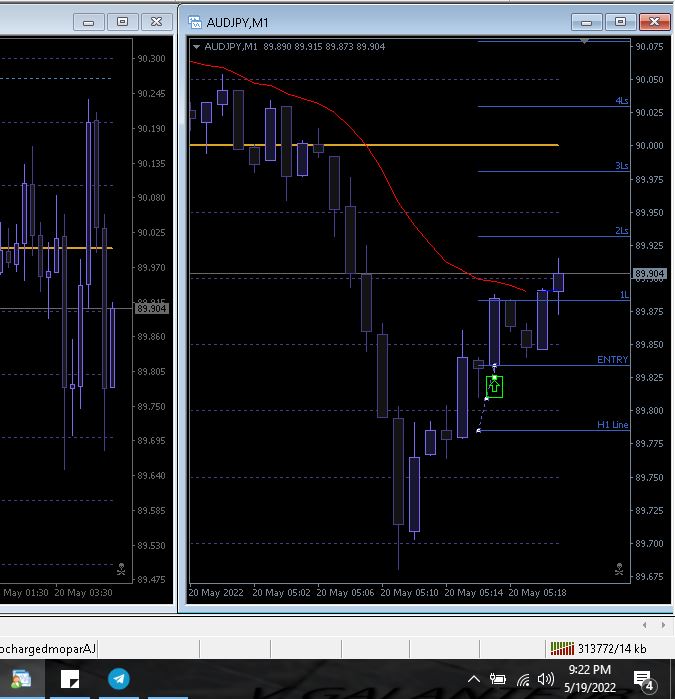
Task: Select the H1 Line label
Action: (x=613, y=424)
